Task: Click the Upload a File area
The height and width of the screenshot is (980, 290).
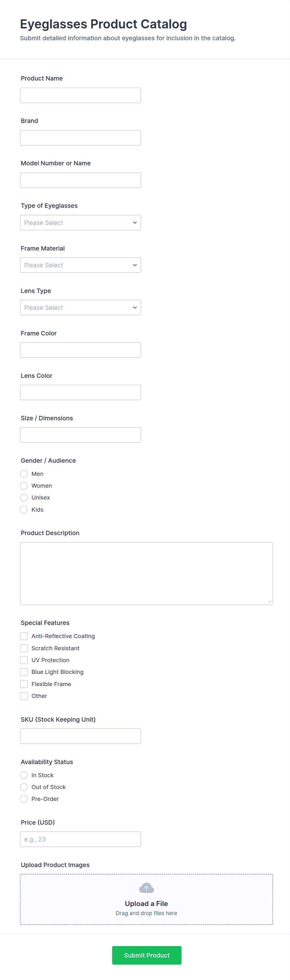Action: click(x=146, y=903)
